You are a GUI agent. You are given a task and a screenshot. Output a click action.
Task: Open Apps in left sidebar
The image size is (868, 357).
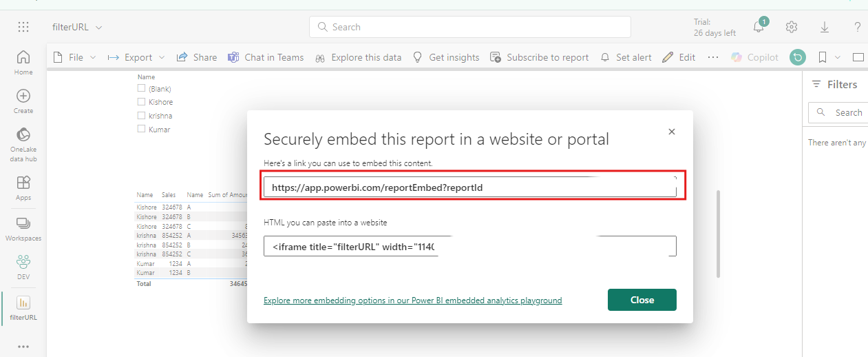tap(23, 187)
